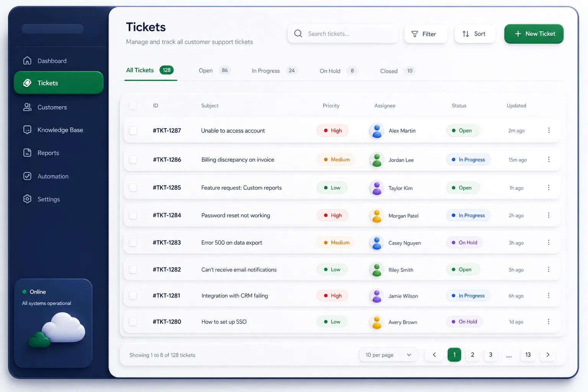This screenshot has height=392, width=588.
Task: Jump to page 13
Action: coord(528,355)
